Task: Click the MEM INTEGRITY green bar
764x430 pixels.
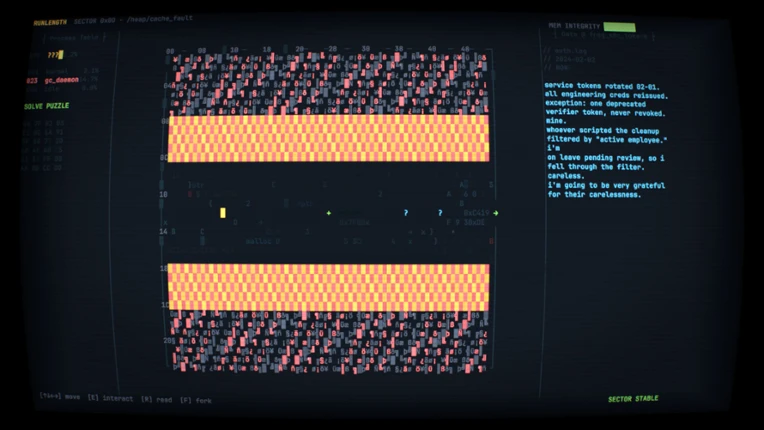Action: (x=619, y=27)
